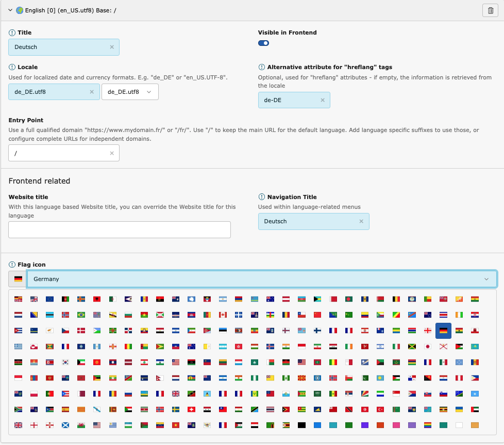
Task: Open the Germany flag selection dropdown
Action: pos(261,278)
